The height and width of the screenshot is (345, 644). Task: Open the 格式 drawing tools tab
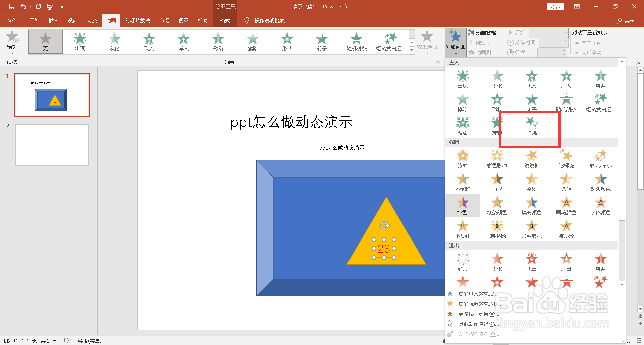pos(225,20)
